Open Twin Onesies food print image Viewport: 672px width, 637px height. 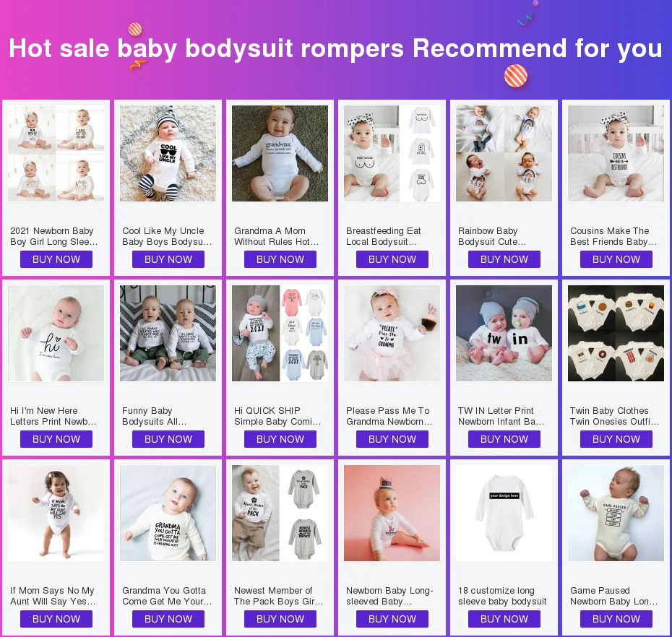point(616,333)
